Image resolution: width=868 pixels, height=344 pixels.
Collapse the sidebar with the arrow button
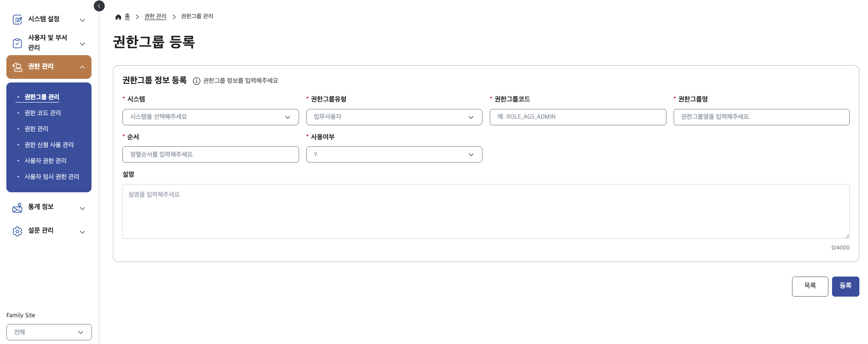pos(99,6)
